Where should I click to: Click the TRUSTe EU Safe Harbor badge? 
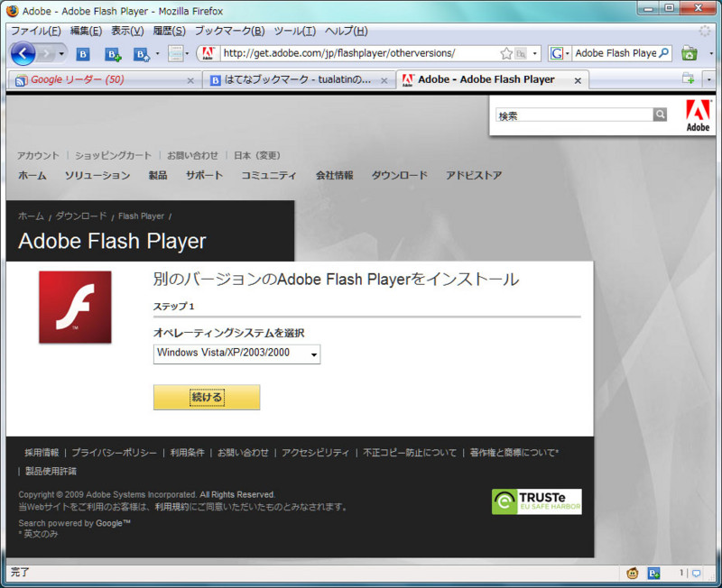536,501
